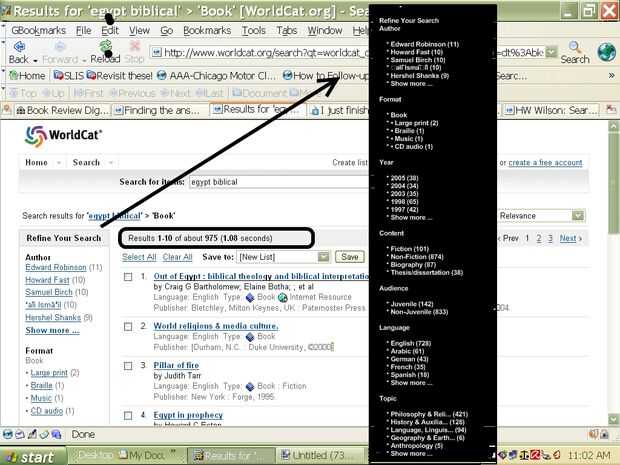Open author filter 'Edward Robinson'

tap(56, 267)
